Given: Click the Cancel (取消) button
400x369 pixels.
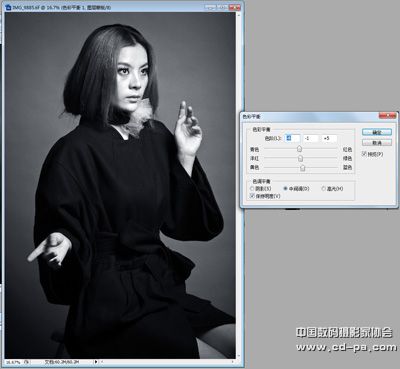Looking at the screenshot, I should tap(377, 143).
